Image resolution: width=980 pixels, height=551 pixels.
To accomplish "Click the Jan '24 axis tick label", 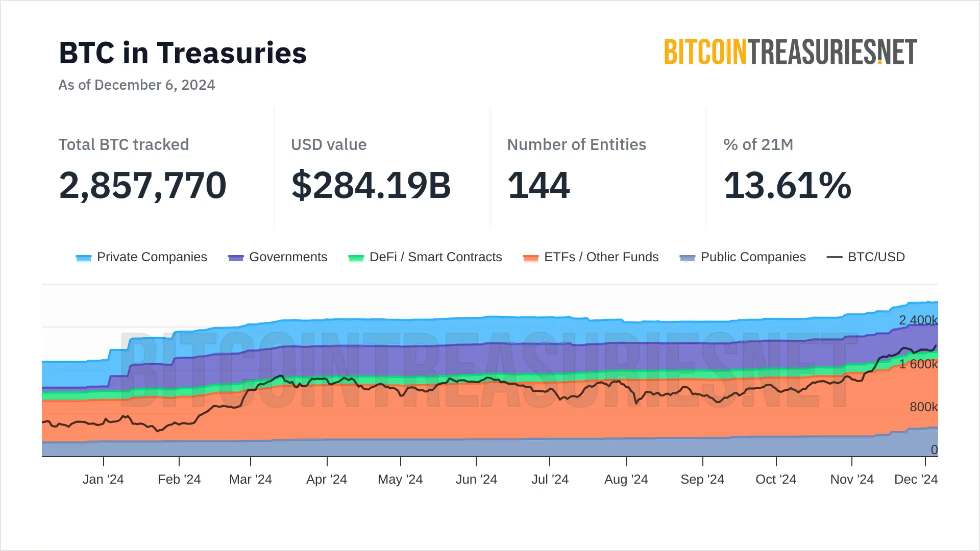I will (x=103, y=480).
